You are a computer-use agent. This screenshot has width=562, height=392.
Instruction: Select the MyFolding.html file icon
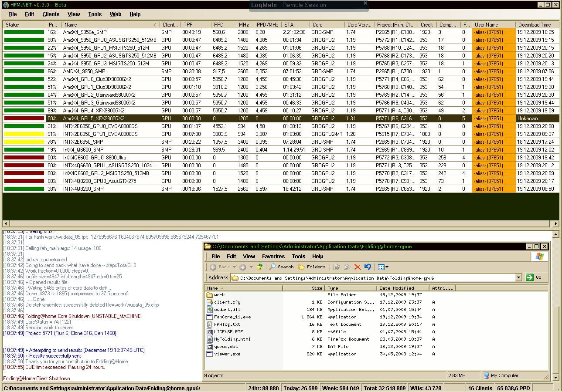209,339
